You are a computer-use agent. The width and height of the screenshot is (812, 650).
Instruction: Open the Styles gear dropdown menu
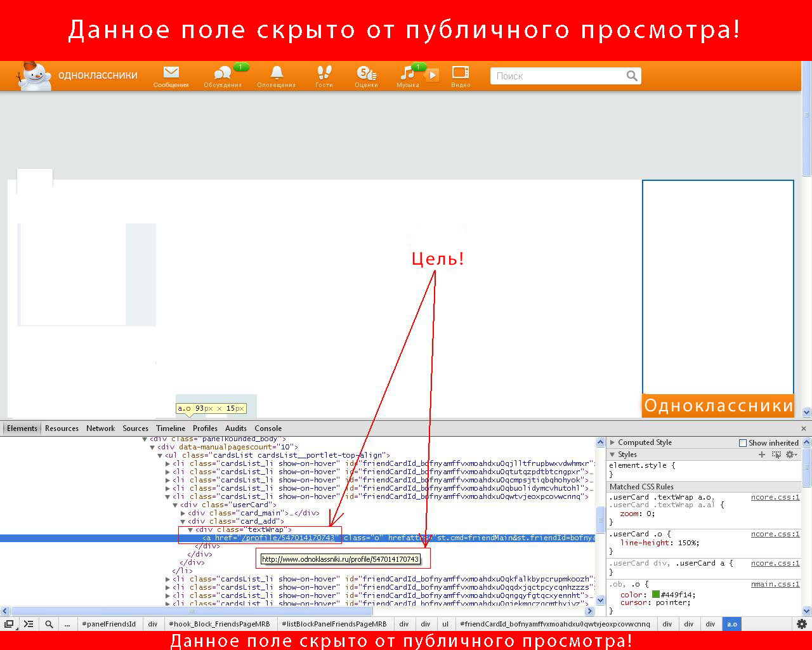tap(791, 454)
